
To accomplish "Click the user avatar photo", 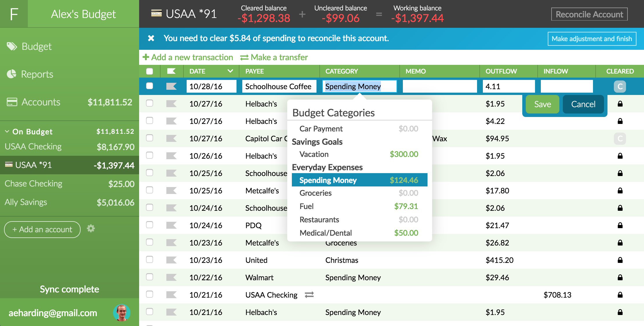I will [x=121, y=313].
